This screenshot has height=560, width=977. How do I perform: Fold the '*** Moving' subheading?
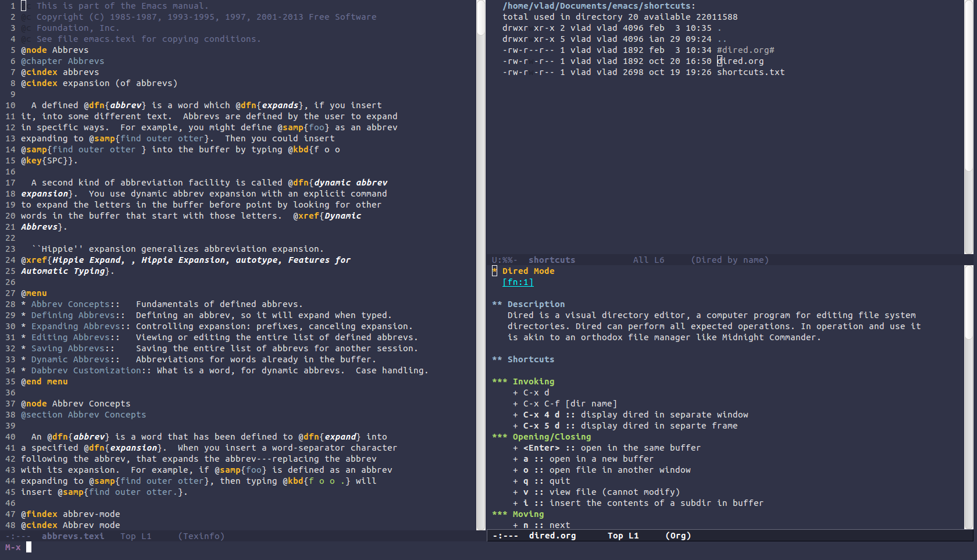(x=518, y=514)
